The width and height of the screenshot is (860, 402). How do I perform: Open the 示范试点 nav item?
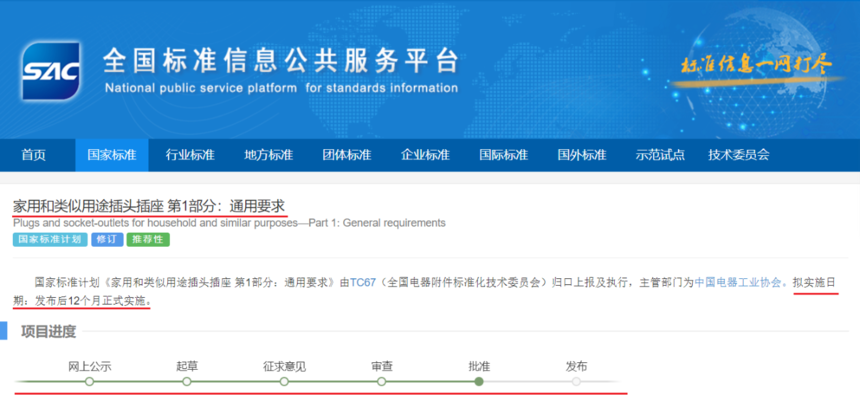(x=660, y=155)
